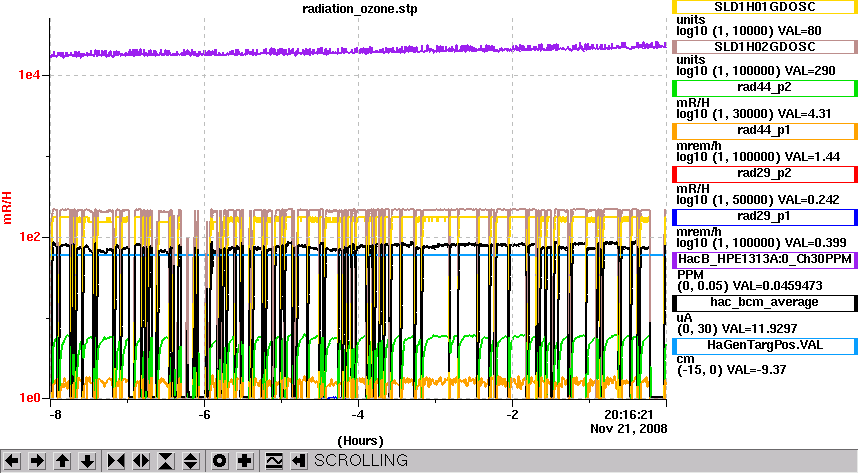The height and width of the screenshot is (473, 858).
Task: Click the -8 x-axis tick label
Action: tap(55, 415)
